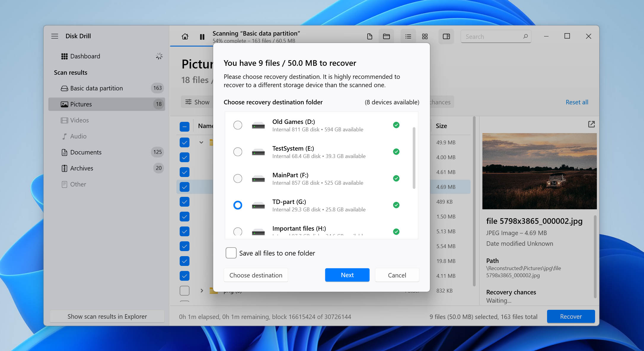This screenshot has height=351, width=644.
Task: Select MainPart (F:) radio button
Action: [x=238, y=178]
